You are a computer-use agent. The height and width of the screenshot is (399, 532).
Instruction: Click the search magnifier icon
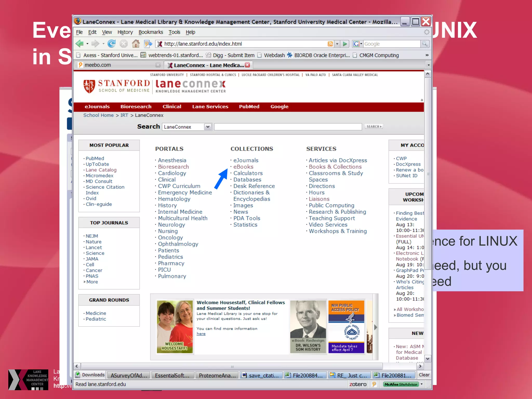click(x=424, y=44)
